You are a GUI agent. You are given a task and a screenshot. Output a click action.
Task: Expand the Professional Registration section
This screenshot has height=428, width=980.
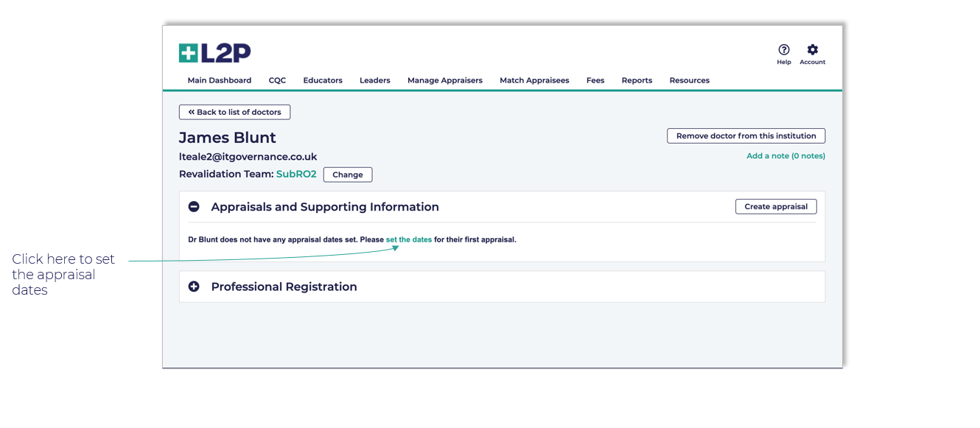(x=194, y=287)
